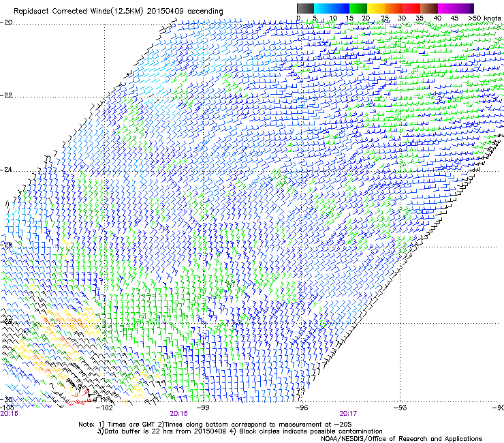Screen dimensions: 504x443
Task: Click the '40' label under the color bar
Action: 437,18
